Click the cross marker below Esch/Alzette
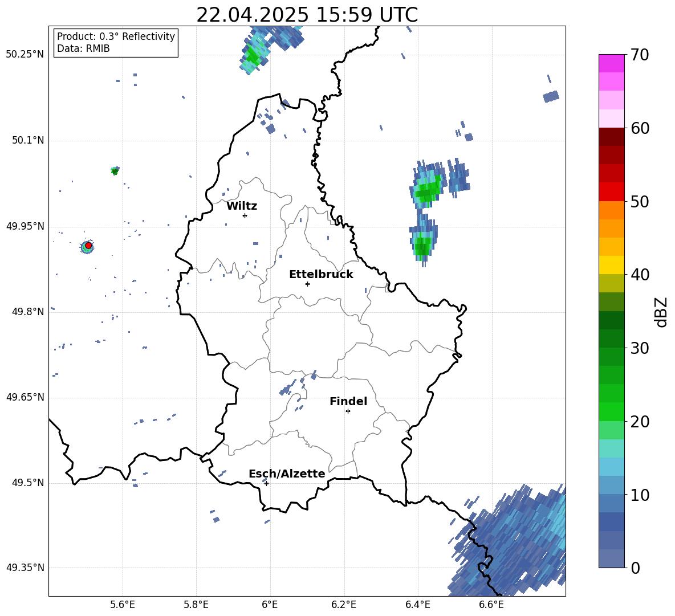 [266, 483]
